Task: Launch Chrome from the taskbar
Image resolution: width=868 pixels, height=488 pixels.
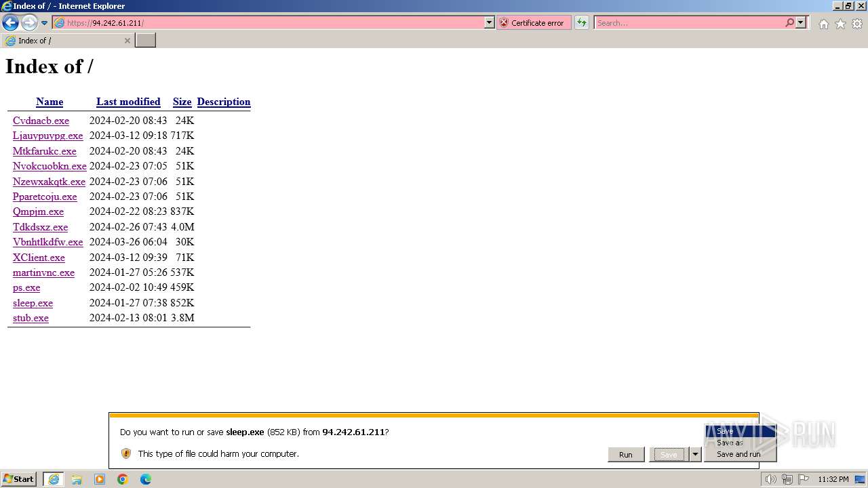Action: (123, 479)
